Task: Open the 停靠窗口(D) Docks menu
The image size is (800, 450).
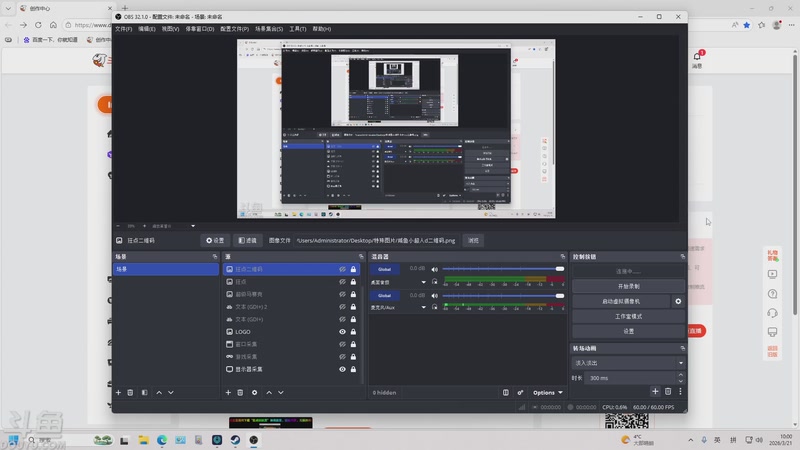Action: (199, 29)
